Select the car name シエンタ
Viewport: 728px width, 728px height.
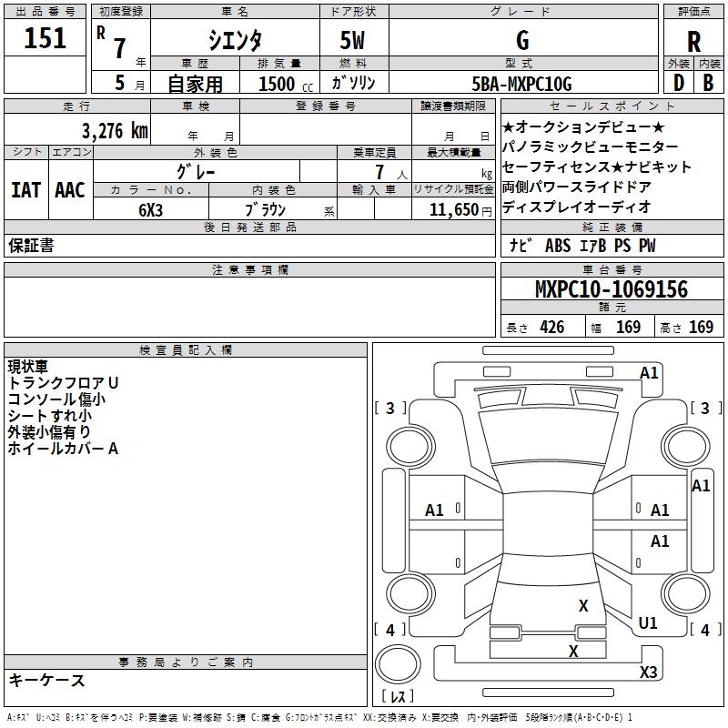point(235,40)
